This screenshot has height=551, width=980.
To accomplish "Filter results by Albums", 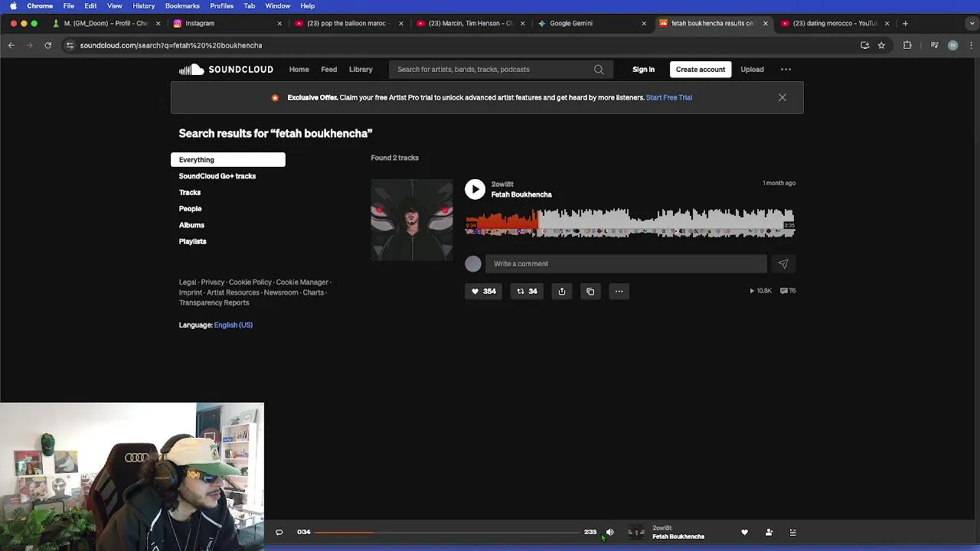I will tap(191, 225).
